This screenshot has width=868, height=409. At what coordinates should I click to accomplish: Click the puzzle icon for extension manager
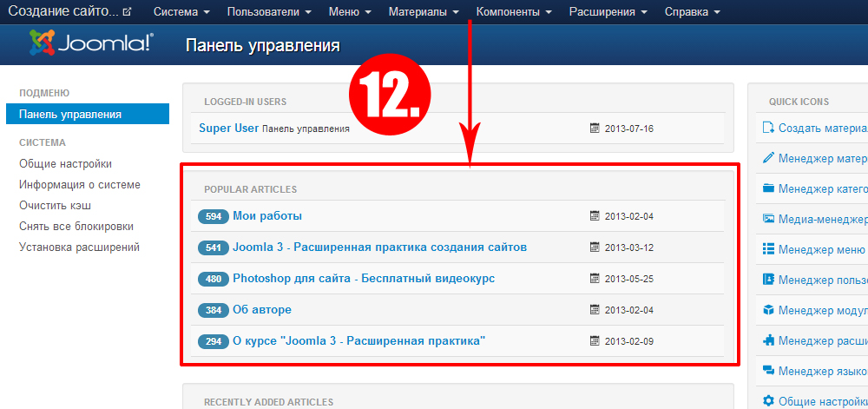(x=768, y=340)
